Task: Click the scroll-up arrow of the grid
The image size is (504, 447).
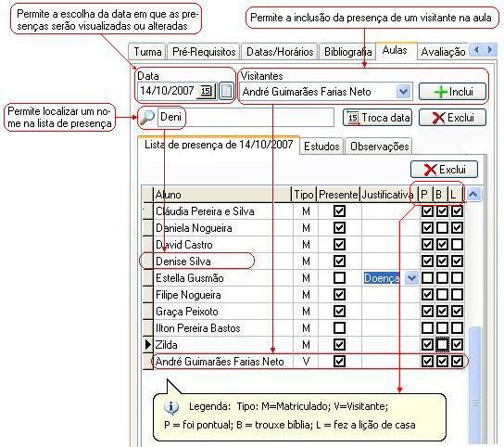Action: (472, 194)
